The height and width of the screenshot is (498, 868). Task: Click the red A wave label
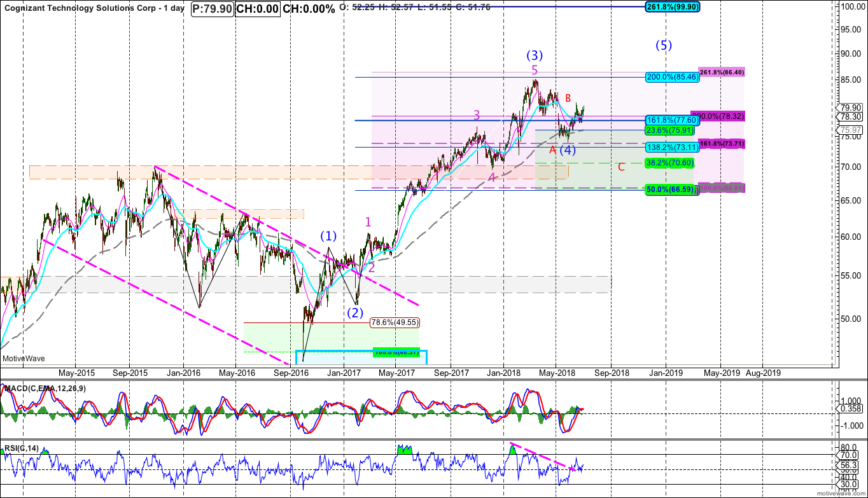pyautogui.click(x=552, y=150)
